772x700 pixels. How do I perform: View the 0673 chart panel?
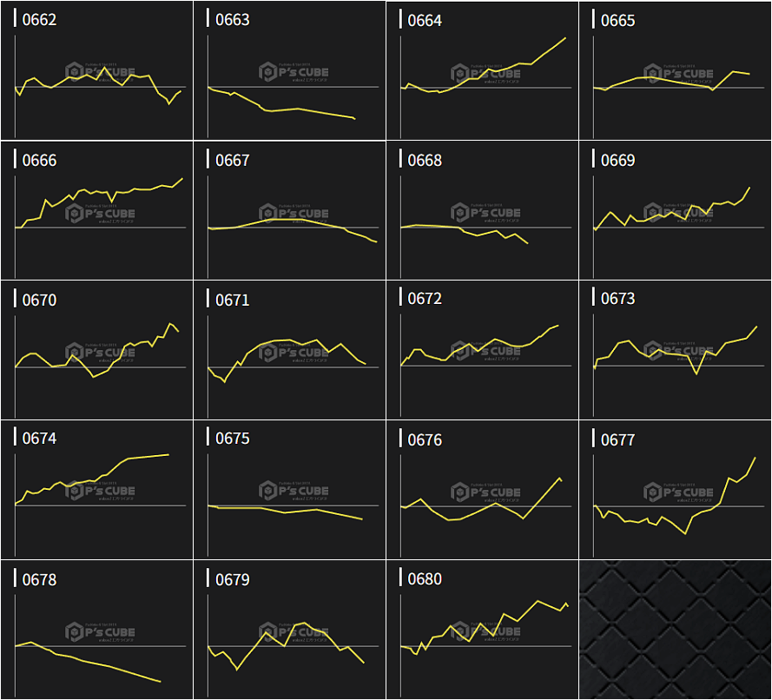click(675, 350)
